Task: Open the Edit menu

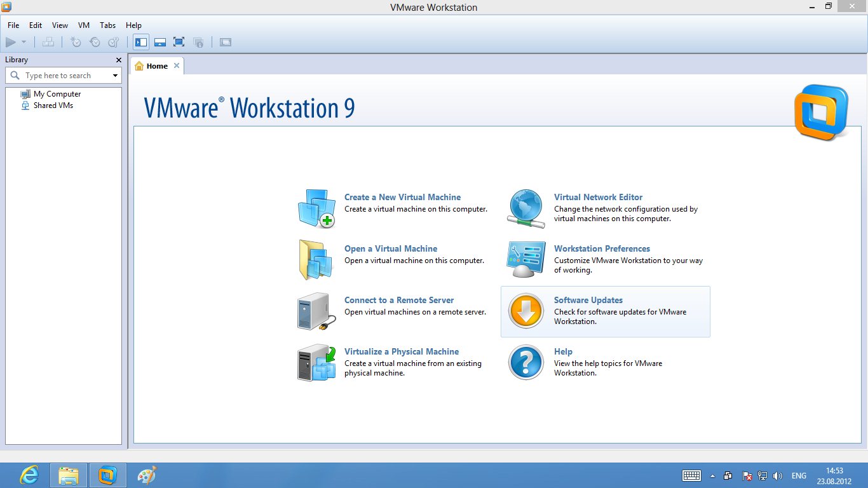Action: 36,25
